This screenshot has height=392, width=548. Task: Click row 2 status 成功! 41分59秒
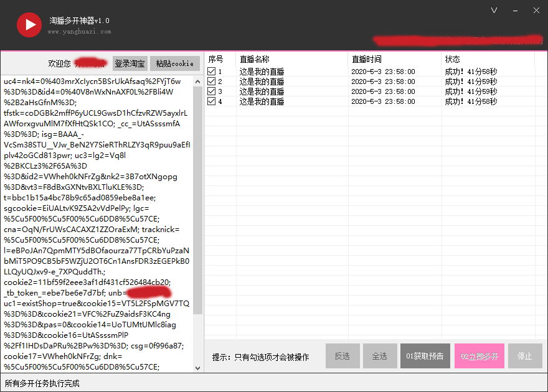click(471, 82)
